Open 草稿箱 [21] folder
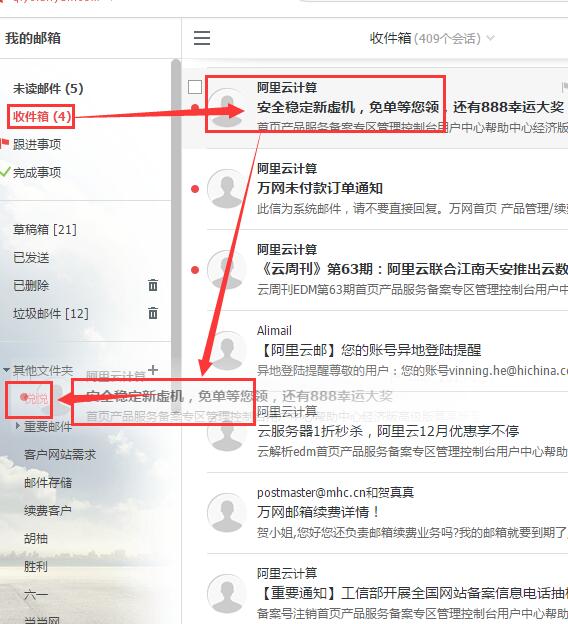 coord(45,230)
